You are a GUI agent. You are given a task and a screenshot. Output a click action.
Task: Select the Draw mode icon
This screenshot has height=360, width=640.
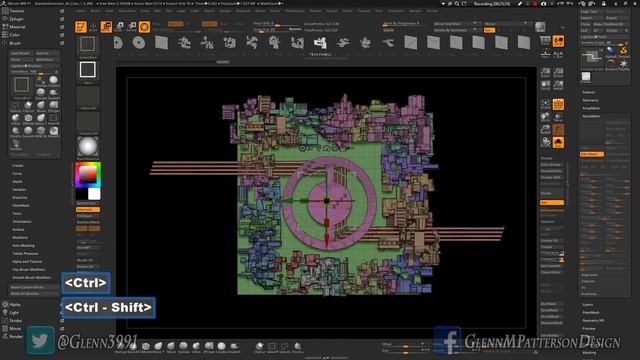tap(93, 27)
